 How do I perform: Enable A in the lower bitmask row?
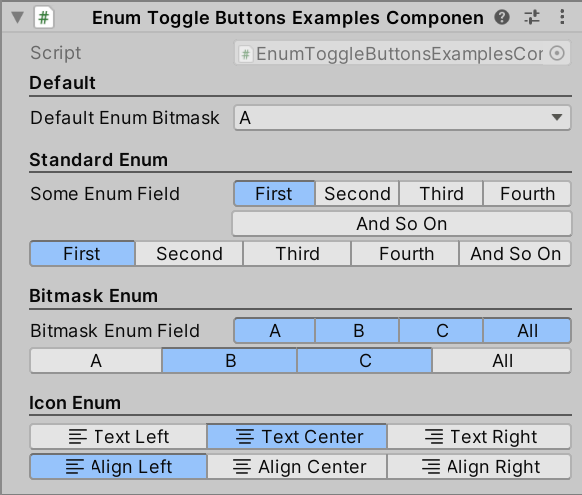tap(96, 360)
